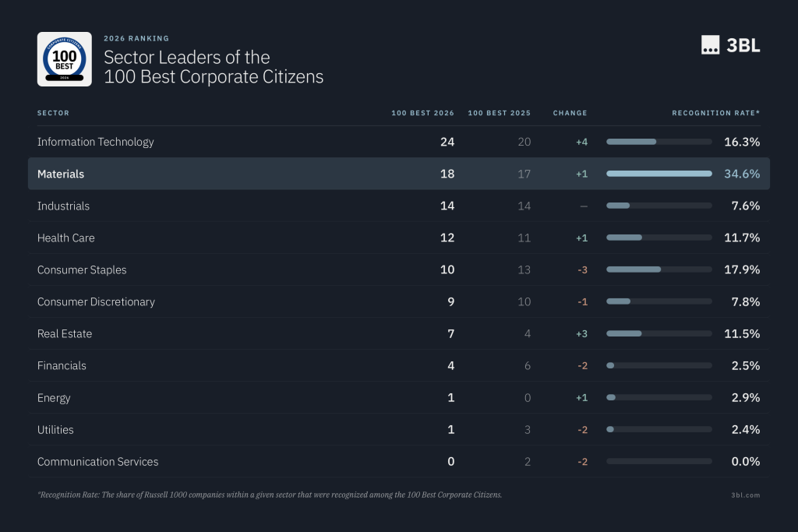Click the +3 change for Real Estate

tap(581, 334)
